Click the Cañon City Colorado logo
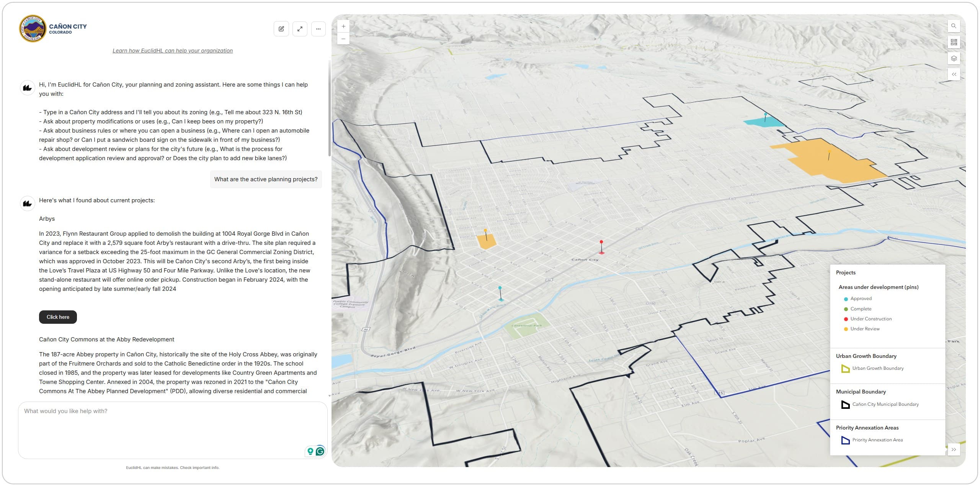Screen dimensions: 980x487 pos(53,29)
